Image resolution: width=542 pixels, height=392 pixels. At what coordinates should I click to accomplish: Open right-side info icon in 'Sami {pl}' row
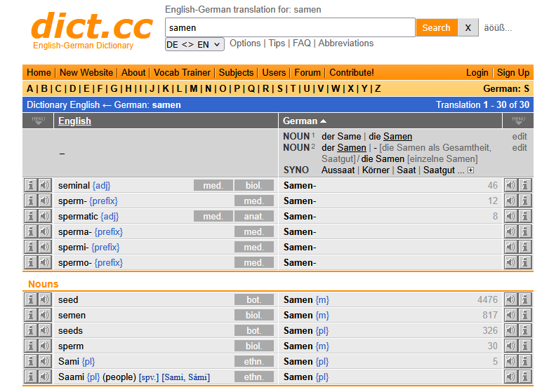(524, 361)
